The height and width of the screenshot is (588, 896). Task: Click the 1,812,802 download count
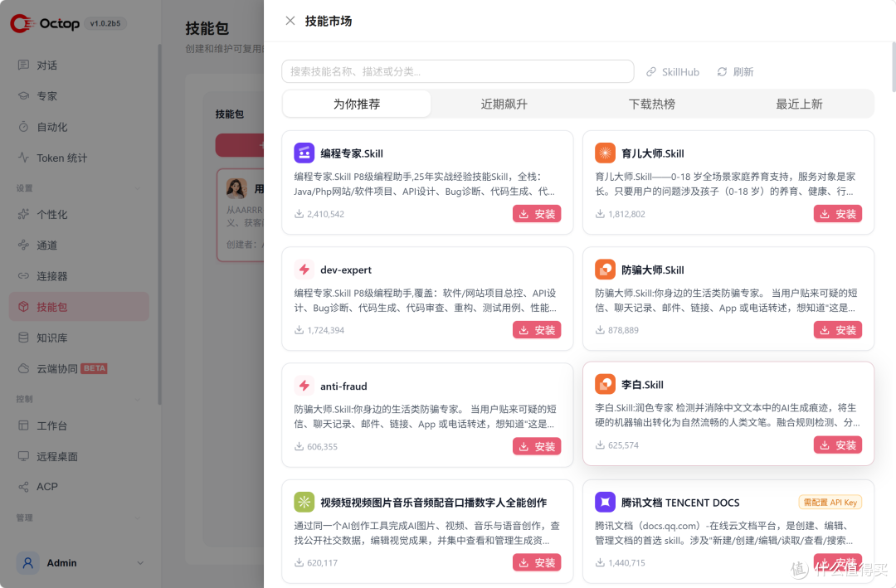click(x=621, y=214)
